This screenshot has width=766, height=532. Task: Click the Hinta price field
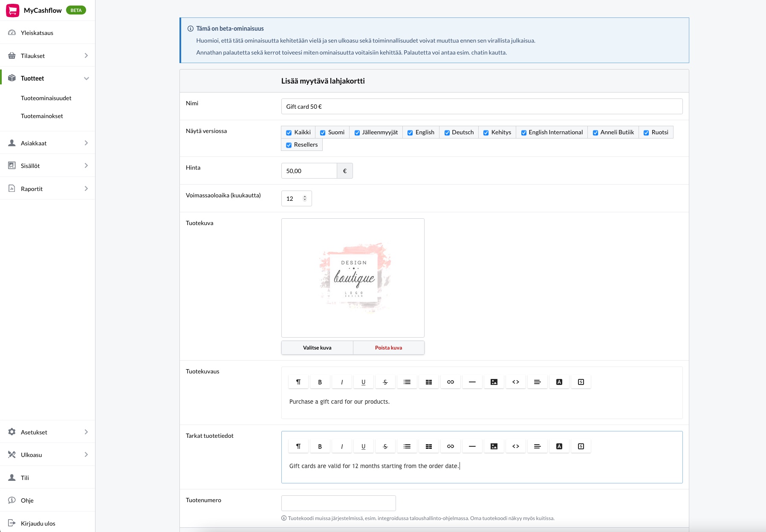pos(309,171)
